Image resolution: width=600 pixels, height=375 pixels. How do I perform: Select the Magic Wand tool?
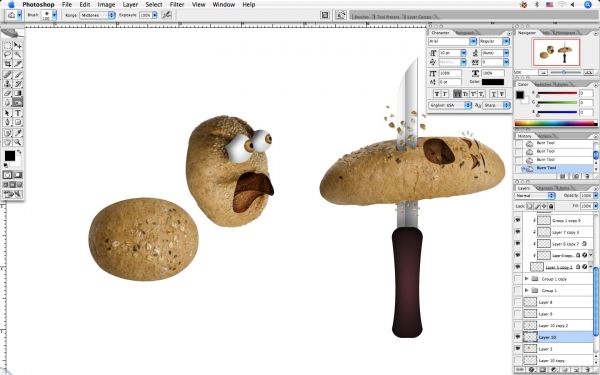(x=18, y=55)
